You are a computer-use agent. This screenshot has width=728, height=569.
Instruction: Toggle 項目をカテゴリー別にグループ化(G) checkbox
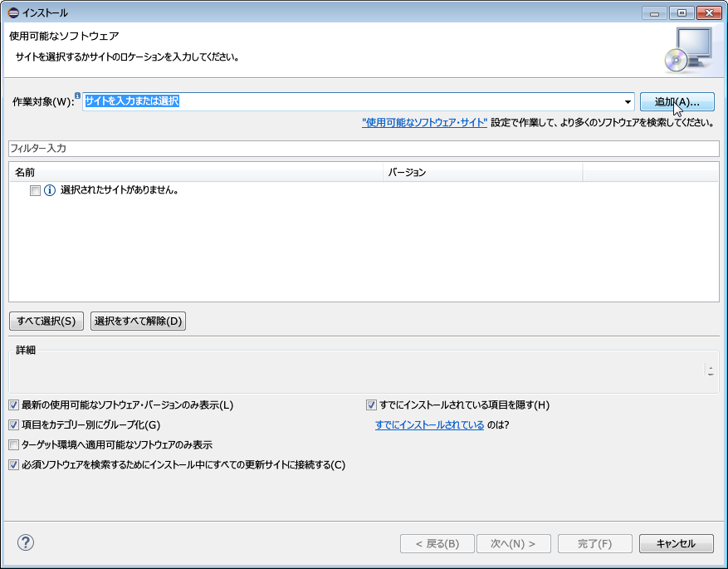(14, 424)
